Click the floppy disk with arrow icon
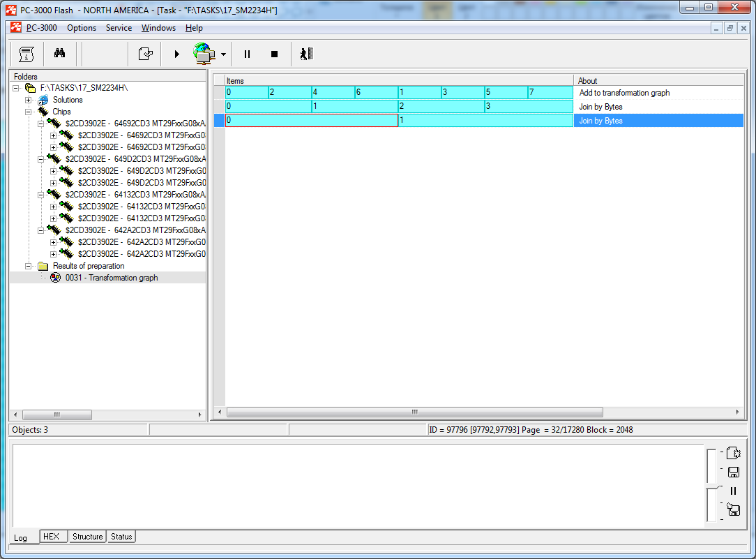 (x=733, y=509)
